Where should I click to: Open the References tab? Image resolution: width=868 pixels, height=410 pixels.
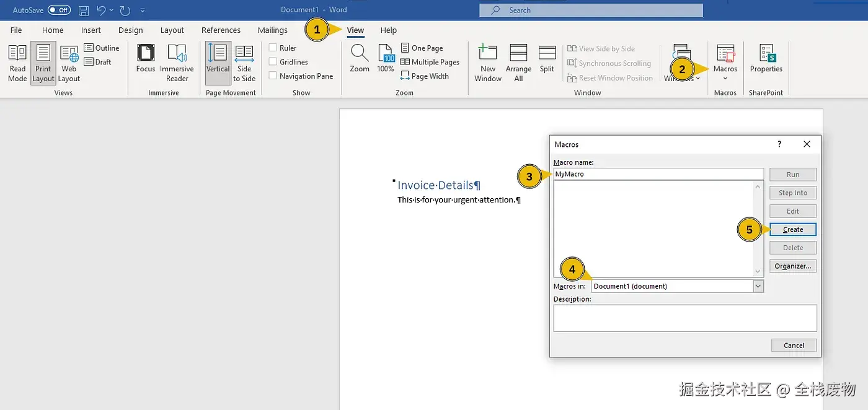pyautogui.click(x=221, y=30)
